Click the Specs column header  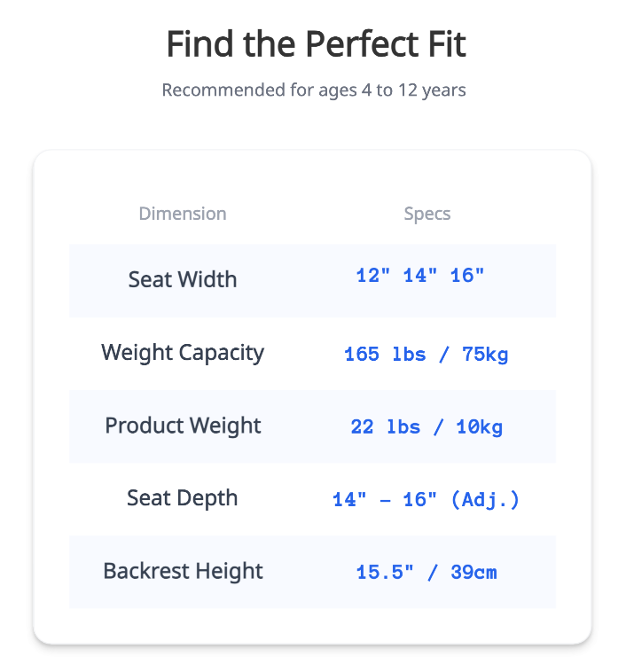coord(427,214)
